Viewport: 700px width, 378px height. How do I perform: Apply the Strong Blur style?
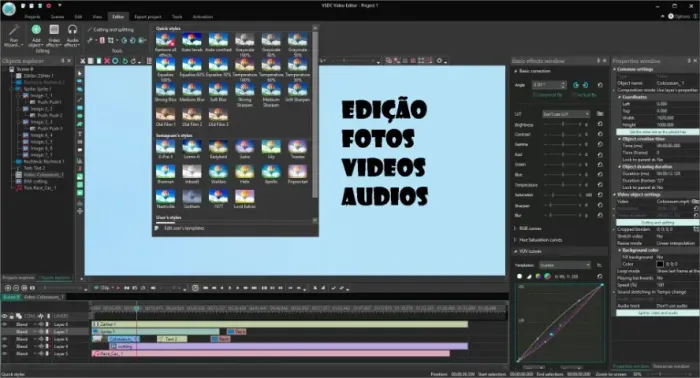pos(165,92)
